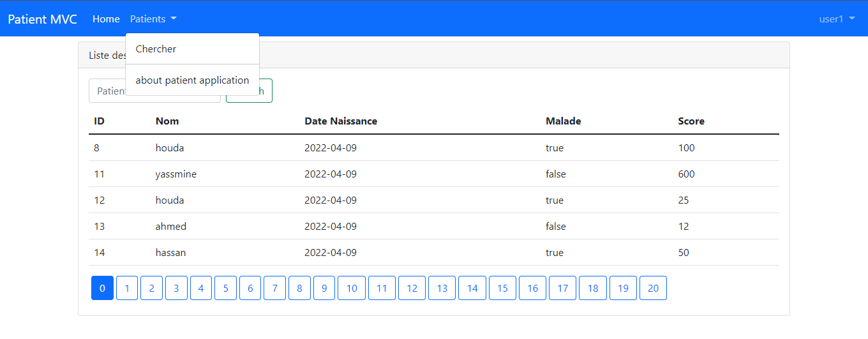Click birth date in ahmed's row
868x339 pixels.
331,226
